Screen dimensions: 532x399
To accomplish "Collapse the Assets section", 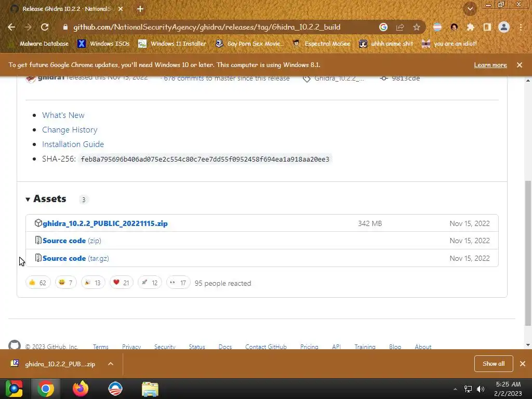I will tap(46, 199).
